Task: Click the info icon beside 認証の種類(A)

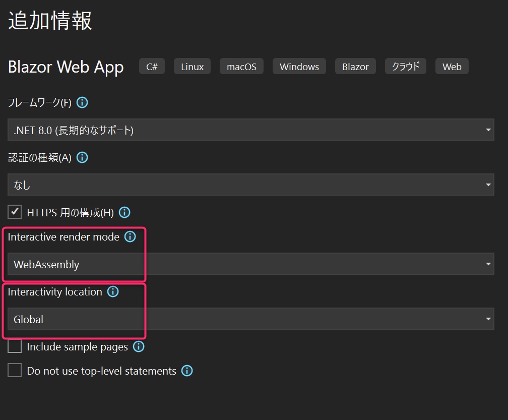Action: pyautogui.click(x=82, y=158)
